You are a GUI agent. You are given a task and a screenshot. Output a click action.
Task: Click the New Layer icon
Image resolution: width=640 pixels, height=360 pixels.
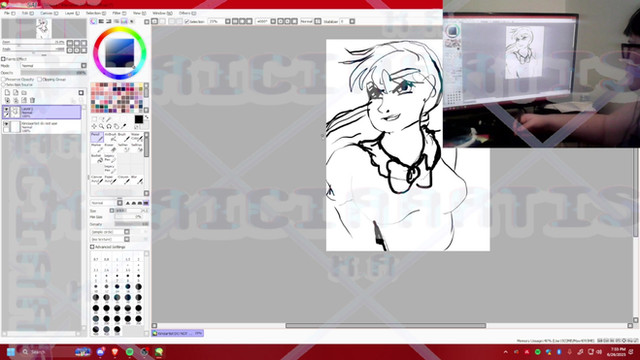pos(7,93)
